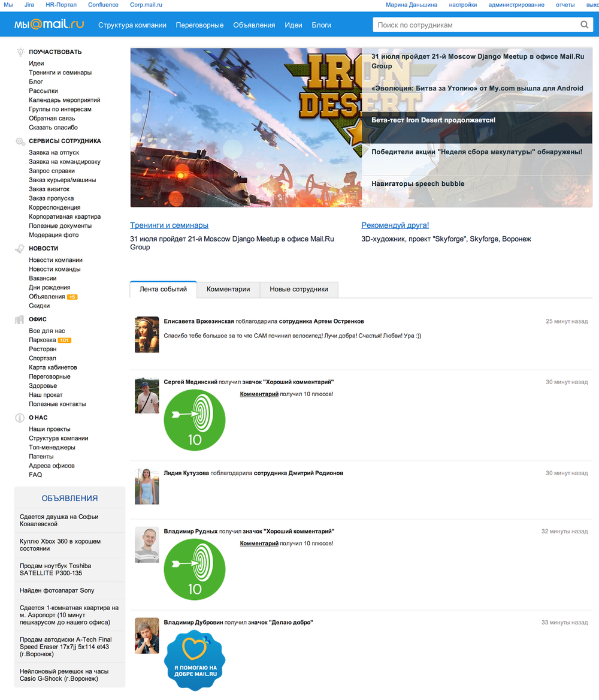This screenshot has height=700, width=599.
Task: Open Идеи in the blue navigation bar
Action: pyautogui.click(x=294, y=25)
